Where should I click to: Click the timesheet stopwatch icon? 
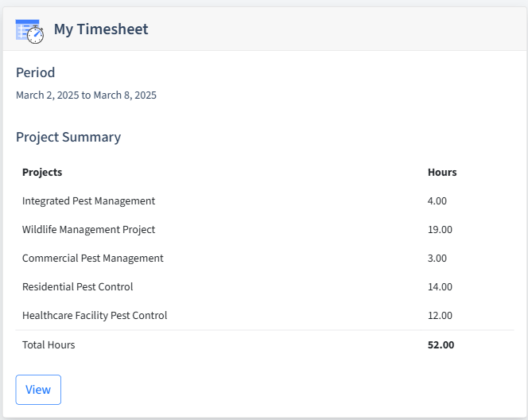pos(29,31)
